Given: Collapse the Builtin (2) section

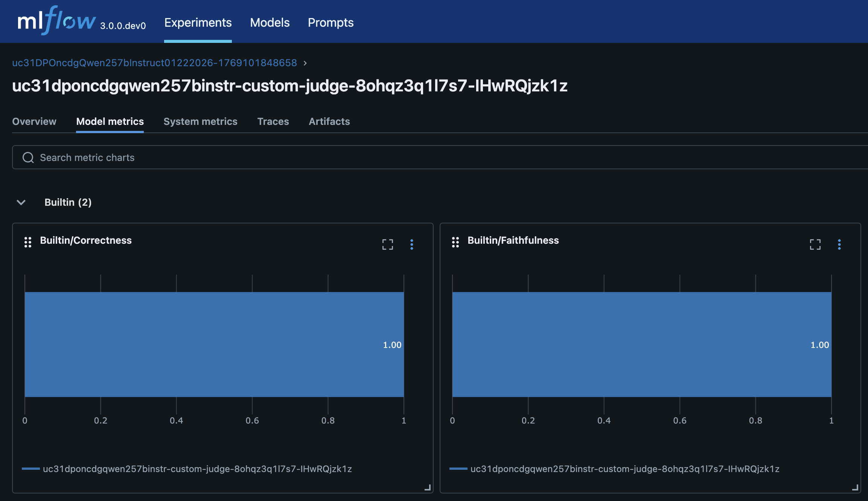Looking at the screenshot, I should pyautogui.click(x=21, y=202).
